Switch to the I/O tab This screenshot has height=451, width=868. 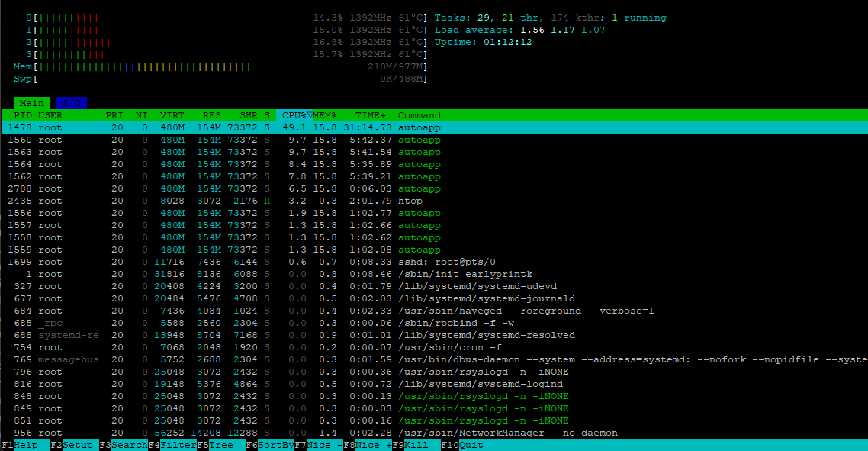click(x=72, y=103)
